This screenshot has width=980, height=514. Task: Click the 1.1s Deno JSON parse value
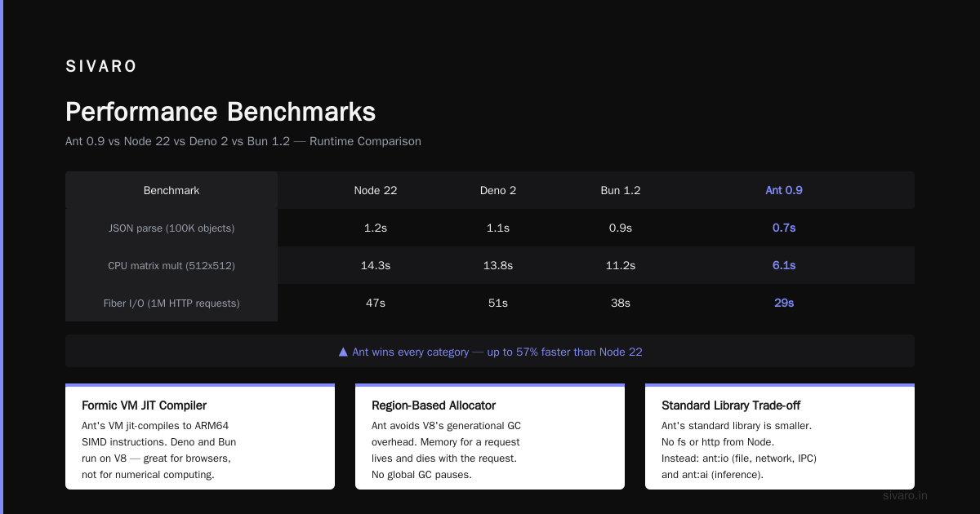pyautogui.click(x=498, y=228)
